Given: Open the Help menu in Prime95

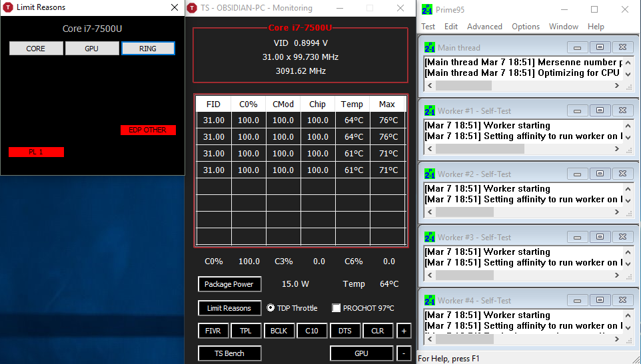Looking at the screenshot, I should coord(596,27).
